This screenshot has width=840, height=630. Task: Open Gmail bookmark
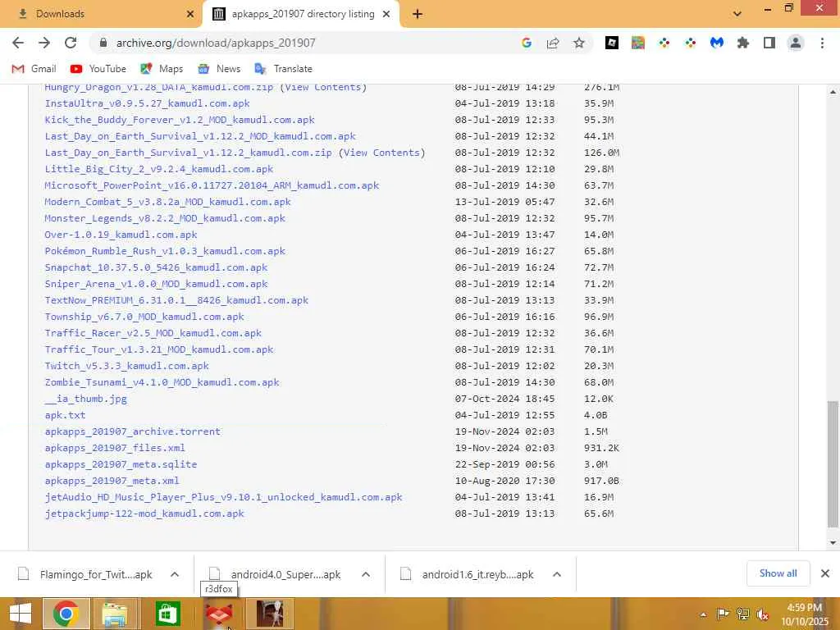[x=34, y=69]
